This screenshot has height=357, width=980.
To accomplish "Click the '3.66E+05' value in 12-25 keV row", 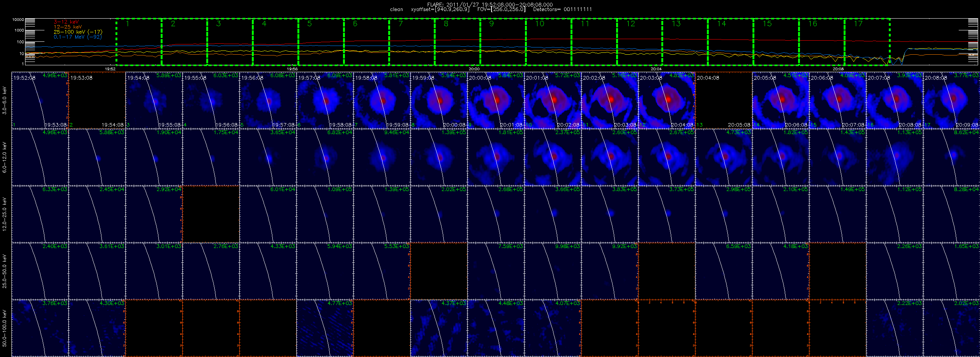I will tap(567, 190).
